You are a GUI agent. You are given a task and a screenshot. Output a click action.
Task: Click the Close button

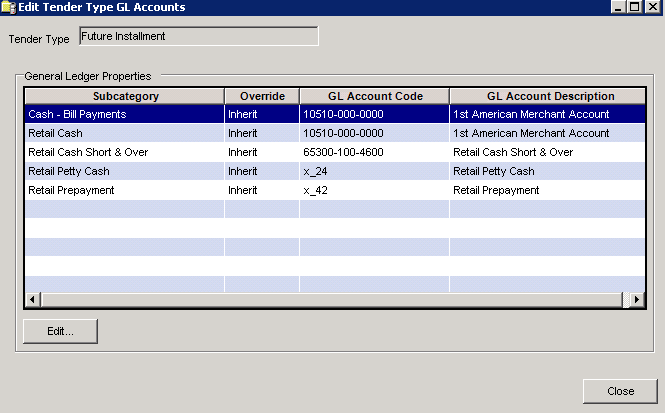coord(620,390)
